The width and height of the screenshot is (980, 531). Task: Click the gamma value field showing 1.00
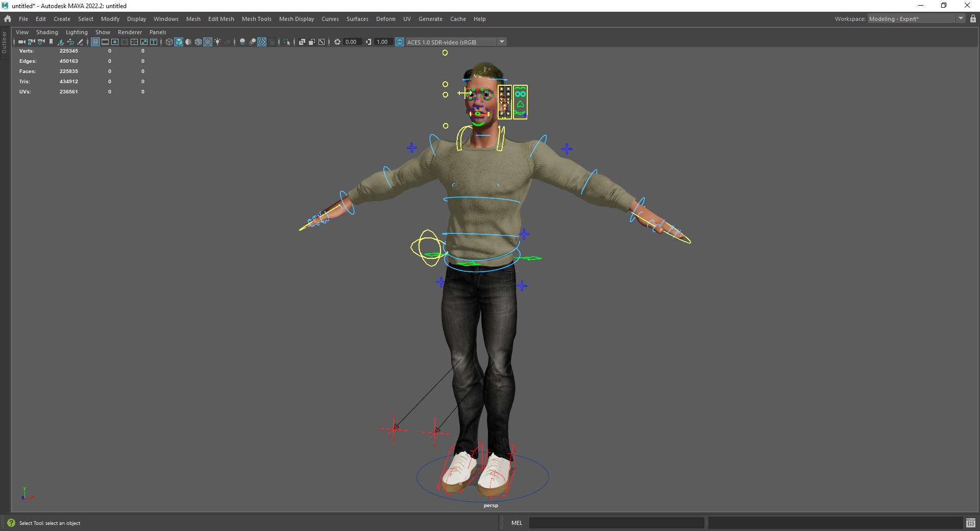click(x=382, y=42)
